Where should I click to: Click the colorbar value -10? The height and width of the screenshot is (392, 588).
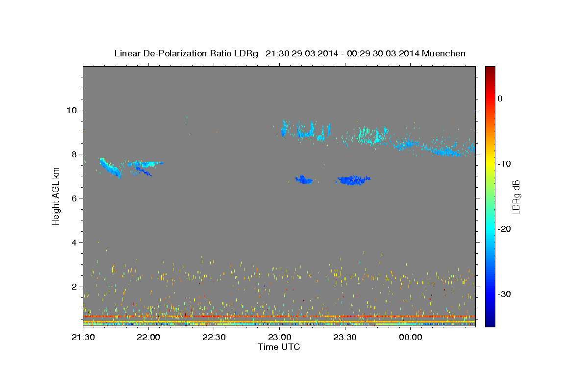pos(504,164)
